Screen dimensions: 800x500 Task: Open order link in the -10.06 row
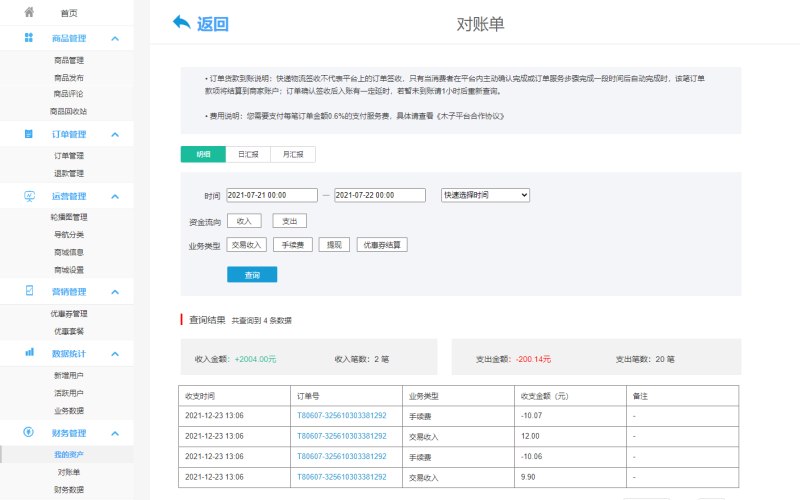click(x=342, y=457)
